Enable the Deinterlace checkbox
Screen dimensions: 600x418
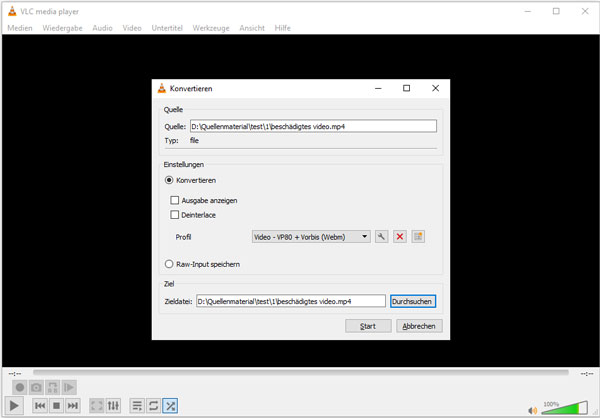click(x=174, y=215)
